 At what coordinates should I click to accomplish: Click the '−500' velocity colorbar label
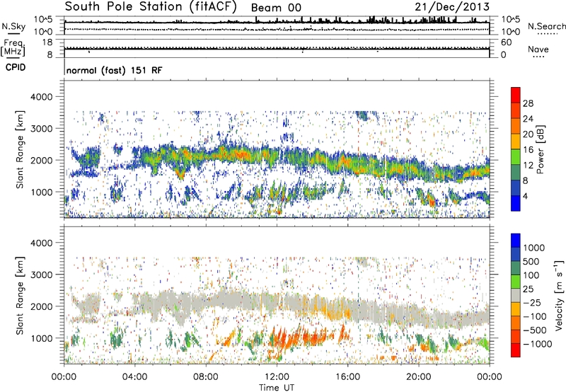535,330
